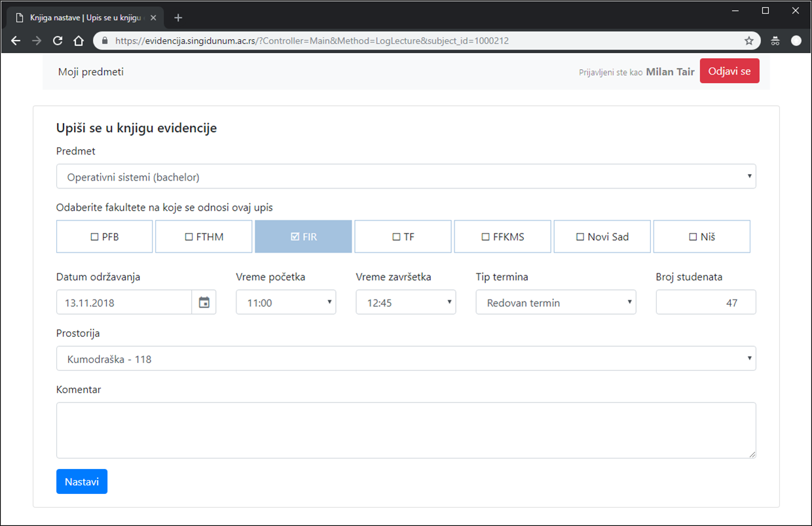The image size is (812, 526).
Task: Go to browser home page icon
Action: pyautogui.click(x=79, y=41)
